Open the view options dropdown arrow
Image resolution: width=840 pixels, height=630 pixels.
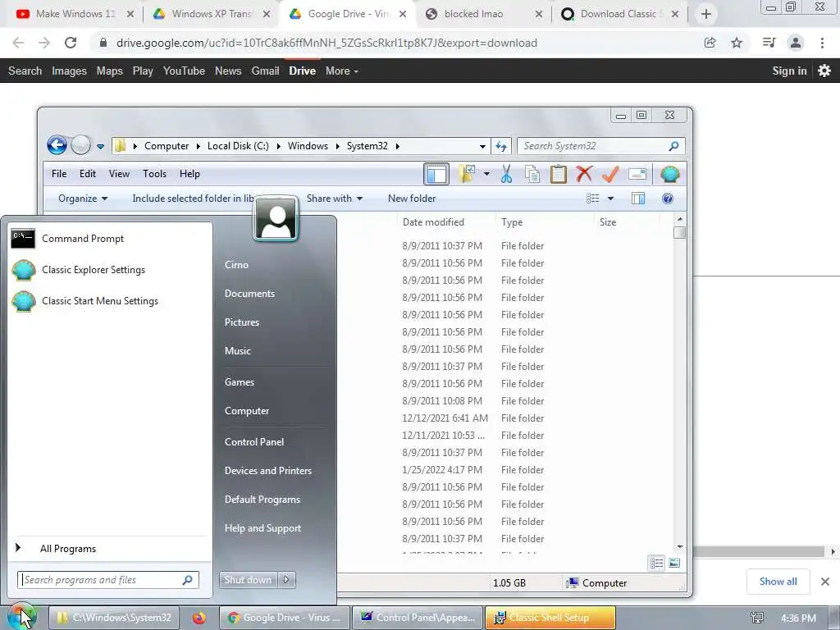pyautogui.click(x=610, y=199)
